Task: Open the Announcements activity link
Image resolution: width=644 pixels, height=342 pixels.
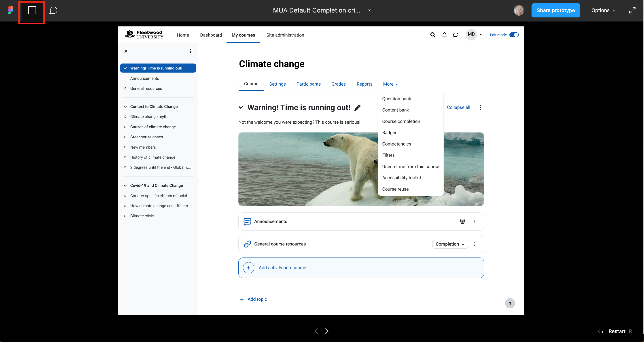Action: coord(271,222)
